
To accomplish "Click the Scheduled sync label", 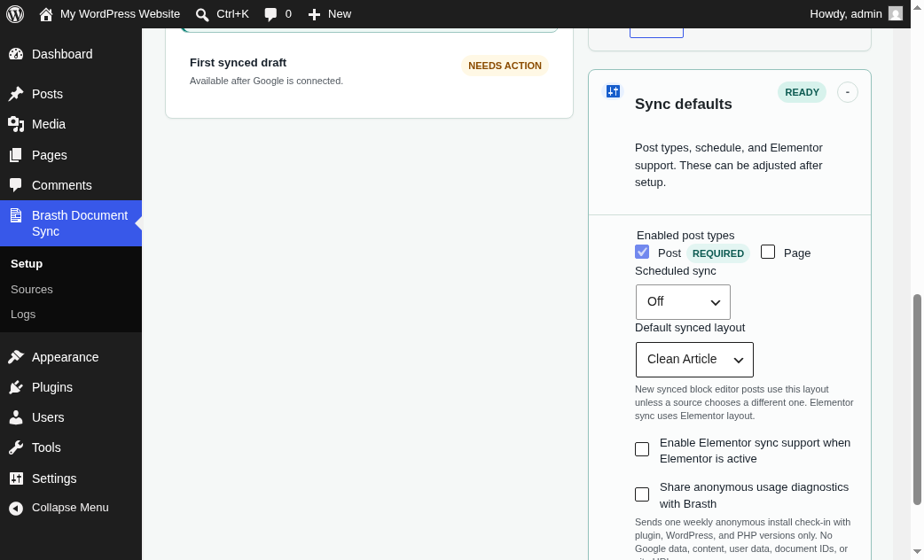I will [676, 271].
